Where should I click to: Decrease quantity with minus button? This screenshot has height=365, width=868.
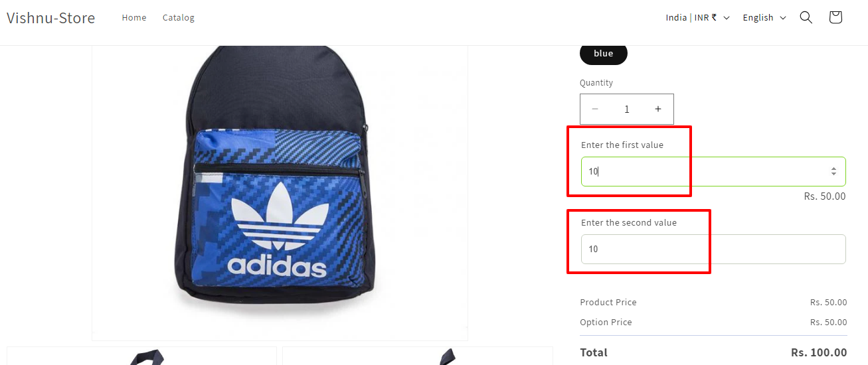(x=595, y=109)
